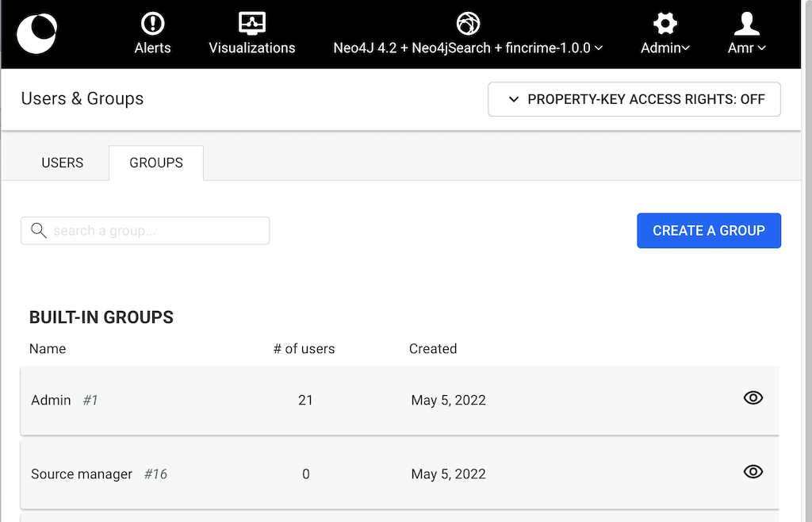Click the Name column header

47,349
